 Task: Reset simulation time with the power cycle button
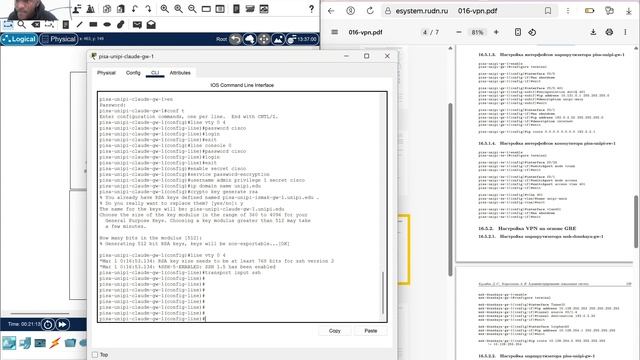click(48, 324)
